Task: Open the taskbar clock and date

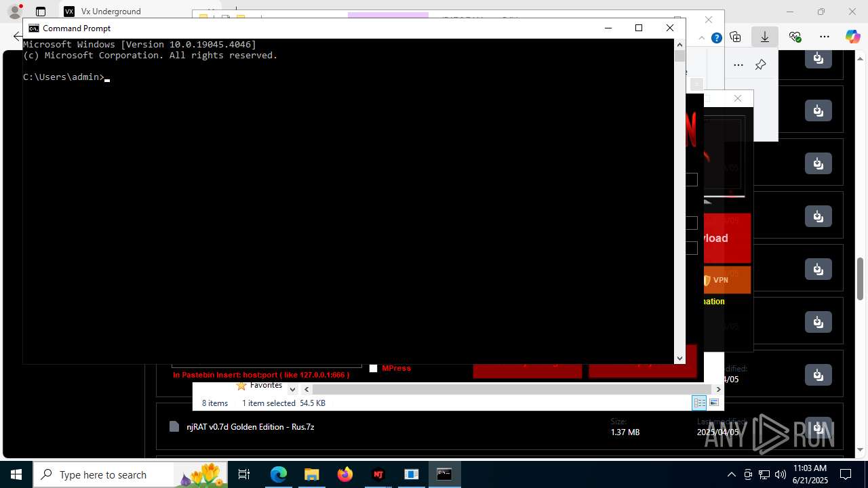Action: pyautogui.click(x=810, y=474)
